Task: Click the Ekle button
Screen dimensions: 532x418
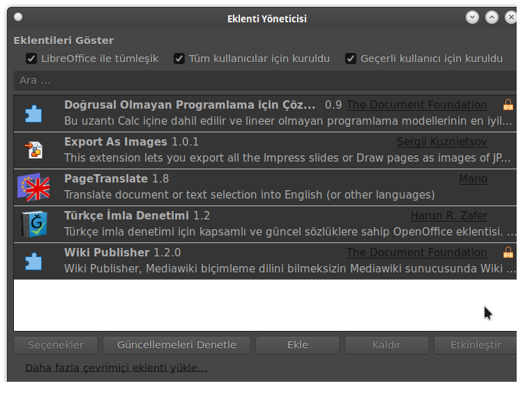Action: point(298,345)
